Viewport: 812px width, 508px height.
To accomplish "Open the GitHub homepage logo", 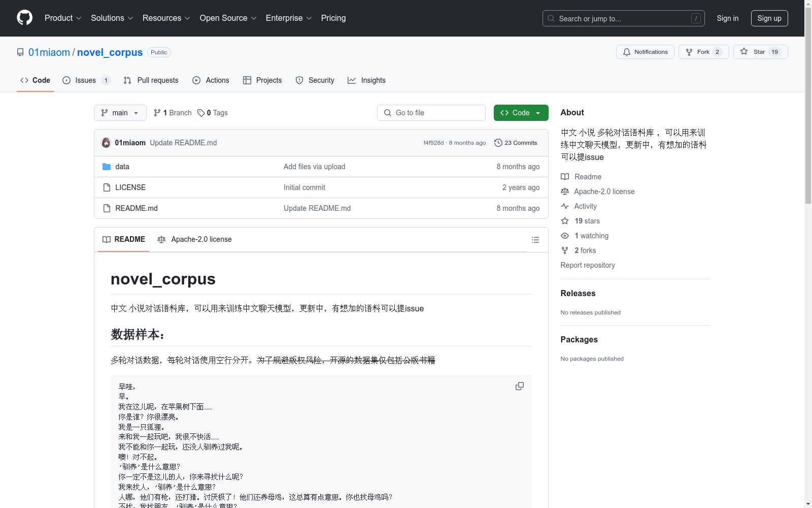I will (24, 18).
